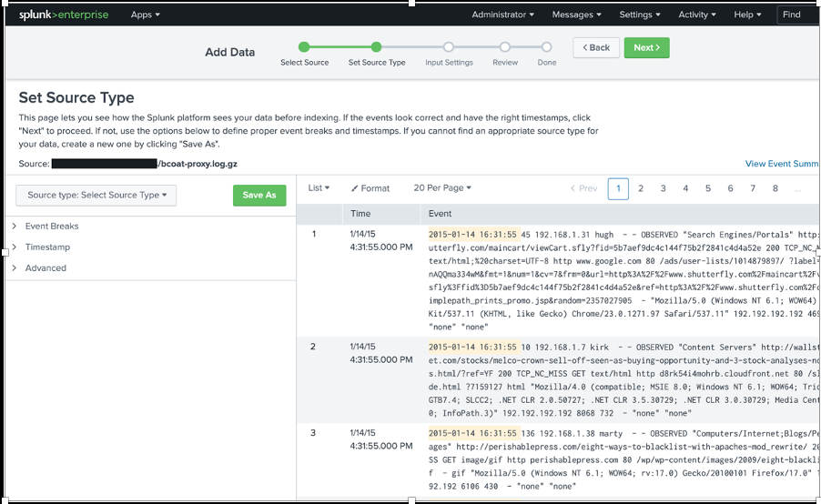Click the Done step circle
Screen dimensions: 821x504
[546, 47]
